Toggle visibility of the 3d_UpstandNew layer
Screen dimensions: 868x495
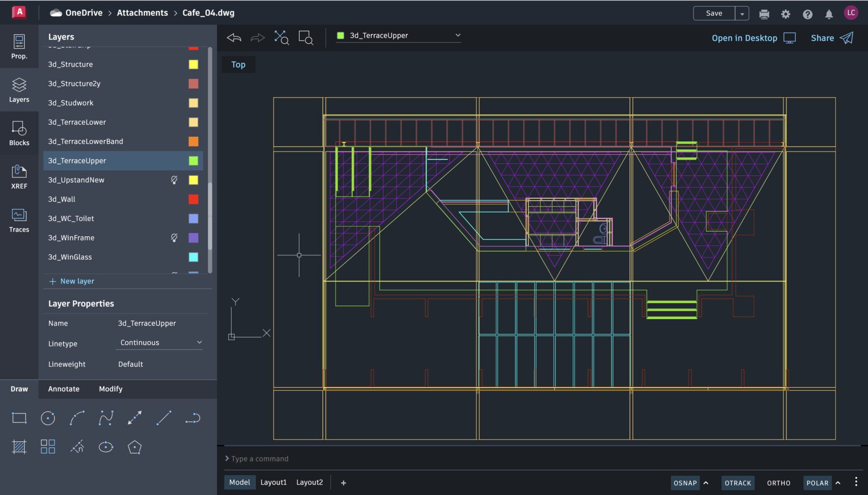[x=175, y=180]
